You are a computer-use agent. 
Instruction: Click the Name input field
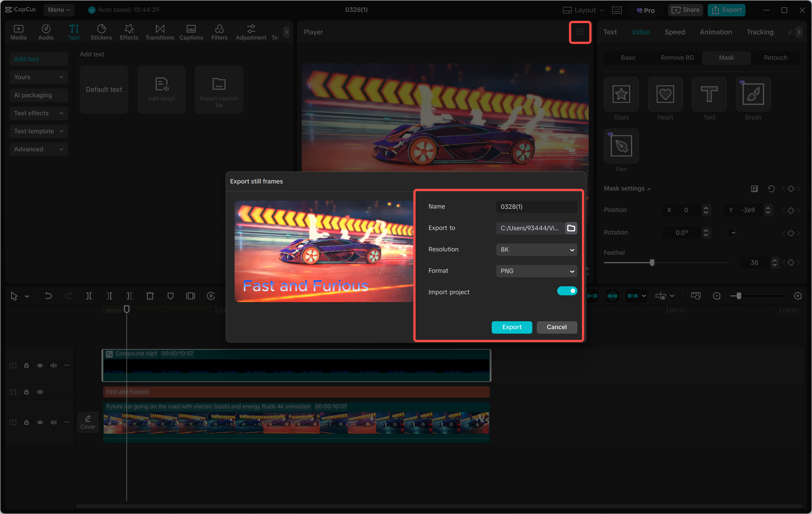[536, 207]
